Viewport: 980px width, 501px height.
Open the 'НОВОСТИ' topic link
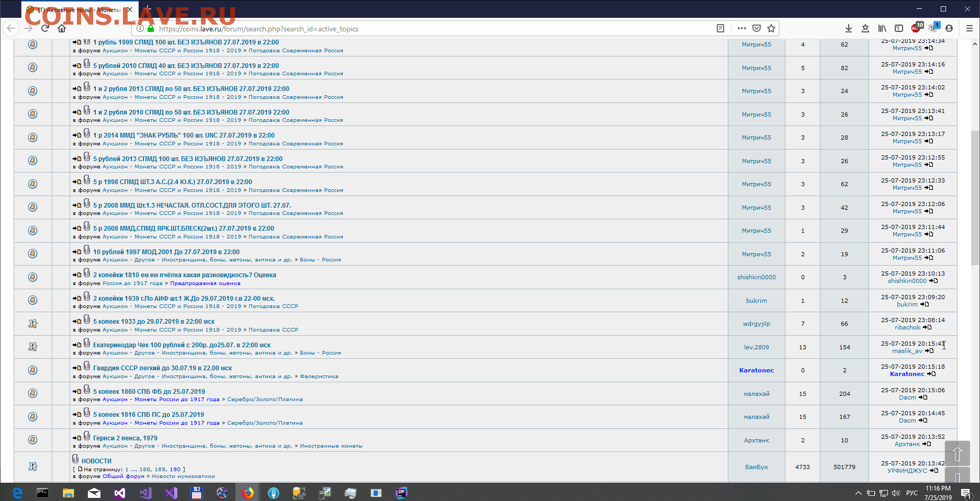(96, 461)
